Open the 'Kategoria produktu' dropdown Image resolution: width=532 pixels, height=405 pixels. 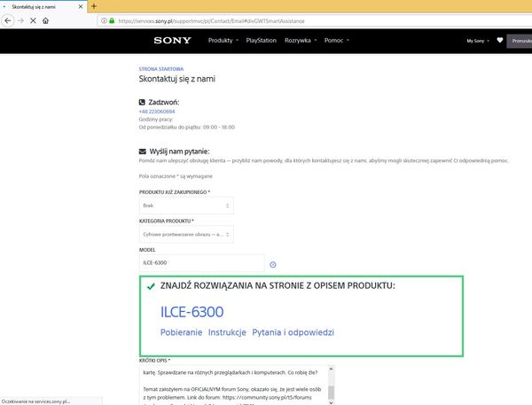pyautogui.click(x=186, y=235)
